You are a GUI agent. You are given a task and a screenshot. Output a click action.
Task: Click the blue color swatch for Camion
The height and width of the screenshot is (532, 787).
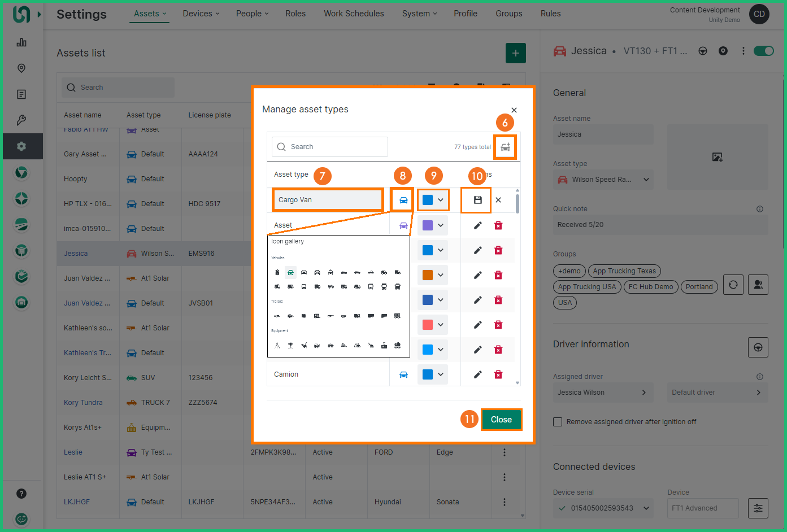(428, 374)
